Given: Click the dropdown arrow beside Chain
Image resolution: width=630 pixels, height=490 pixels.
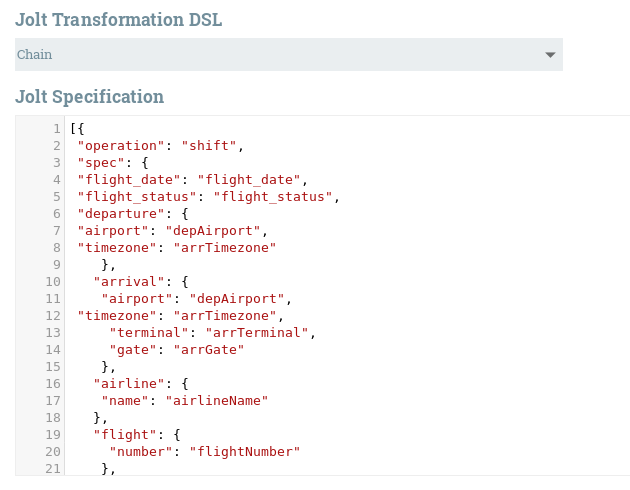Looking at the screenshot, I should pyautogui.click(x=550, y=55).
